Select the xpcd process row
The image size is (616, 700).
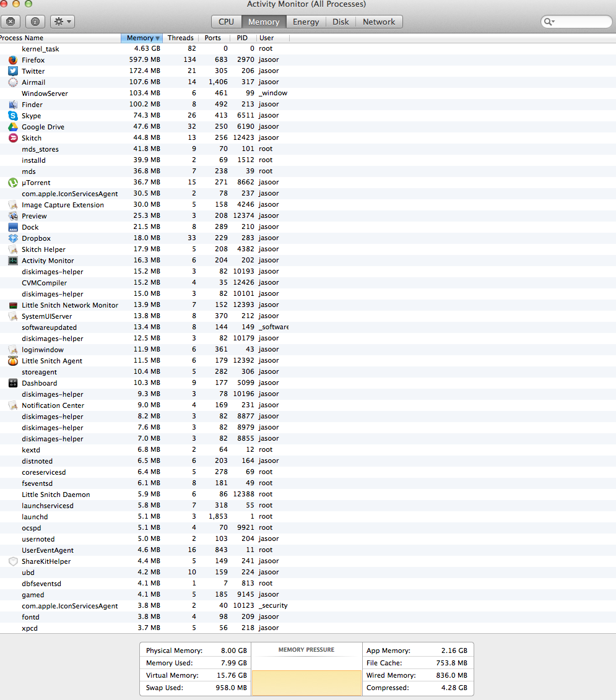pyautogui.click(x=308, y=628)
